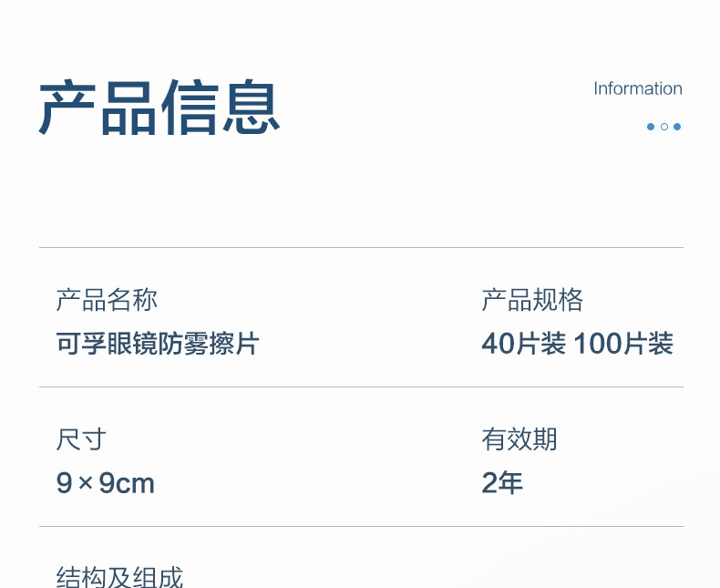Viewport: 720px width, 588px height.
Task: Click "信息" in the large title
Action: (221, 108)
